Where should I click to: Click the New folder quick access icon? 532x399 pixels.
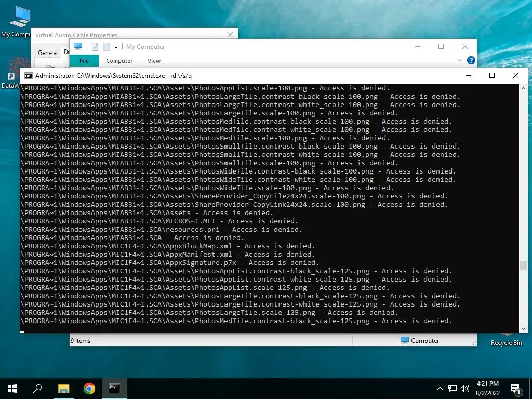(x=107, y=46)
